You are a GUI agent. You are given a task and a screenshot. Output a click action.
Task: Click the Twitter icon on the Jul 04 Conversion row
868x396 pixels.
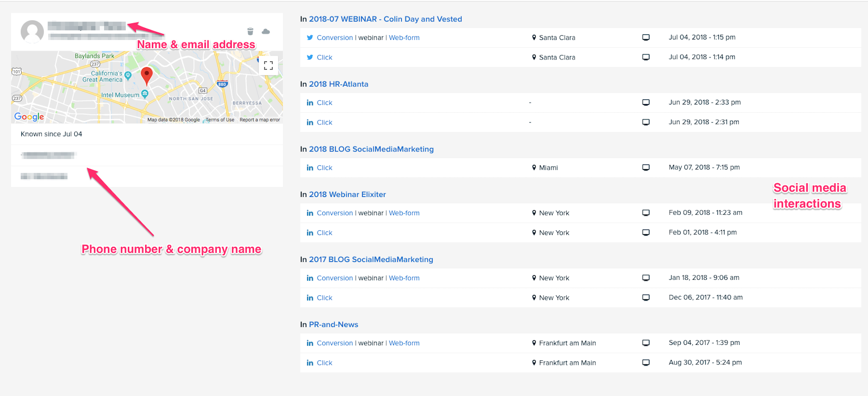point(309,38)
